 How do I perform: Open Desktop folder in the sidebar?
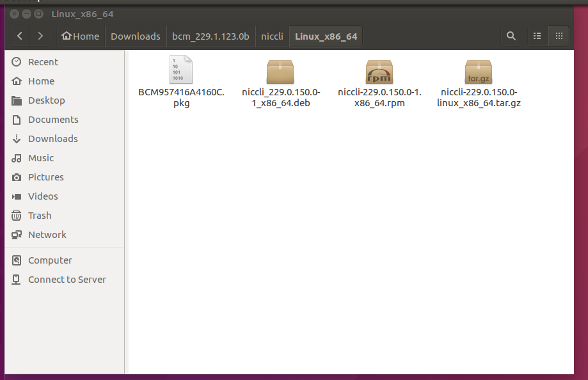point(46,100)
